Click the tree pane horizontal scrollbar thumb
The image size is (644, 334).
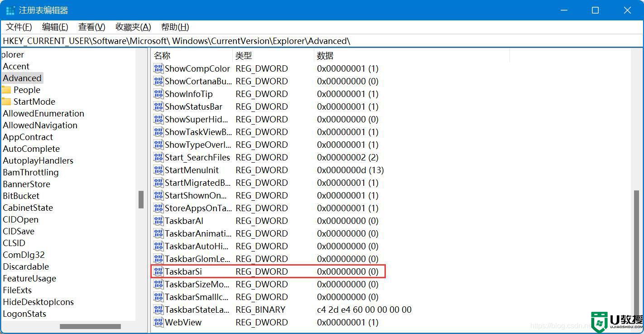(90, 326)
